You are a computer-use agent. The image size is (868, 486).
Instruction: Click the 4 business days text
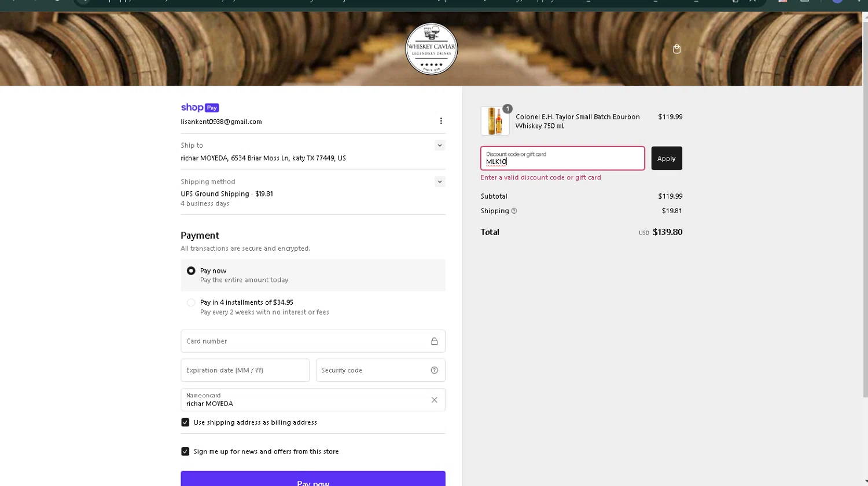pos(205,204)
